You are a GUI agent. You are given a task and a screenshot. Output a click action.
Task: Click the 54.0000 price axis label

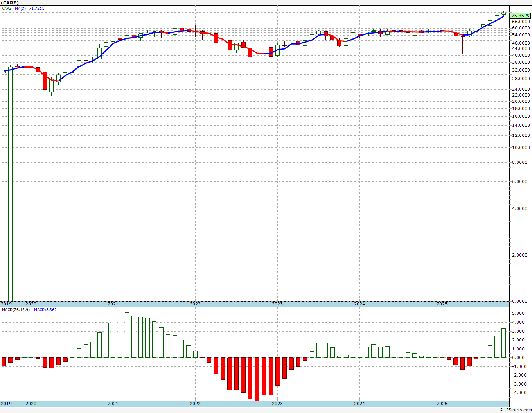click(x=521, y=35)
